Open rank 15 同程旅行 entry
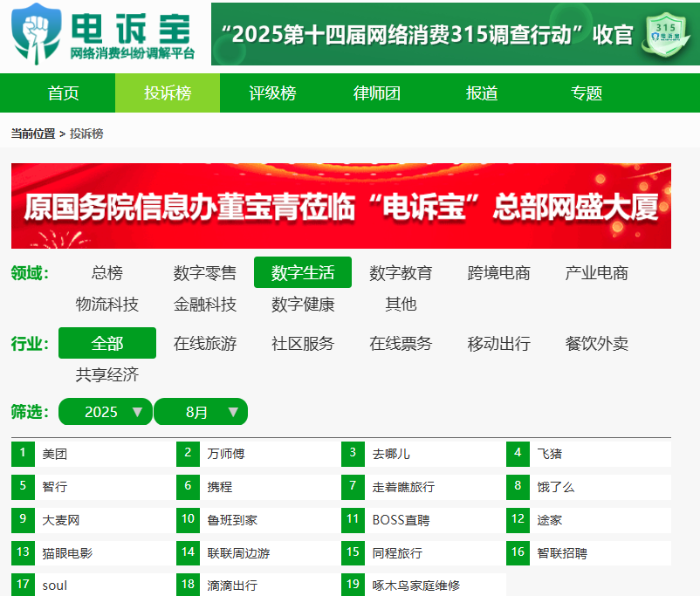 pyautogui.click(x=423, y=553)
